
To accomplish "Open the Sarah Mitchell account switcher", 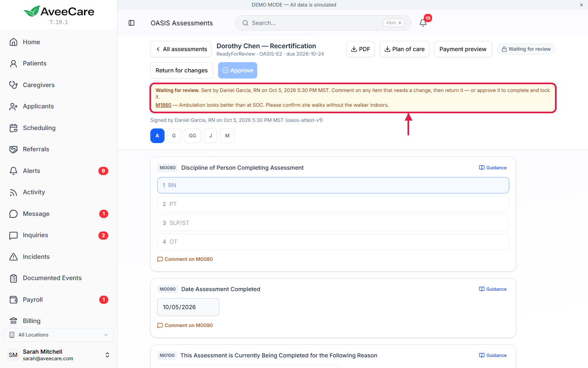I will coord(58,355).
